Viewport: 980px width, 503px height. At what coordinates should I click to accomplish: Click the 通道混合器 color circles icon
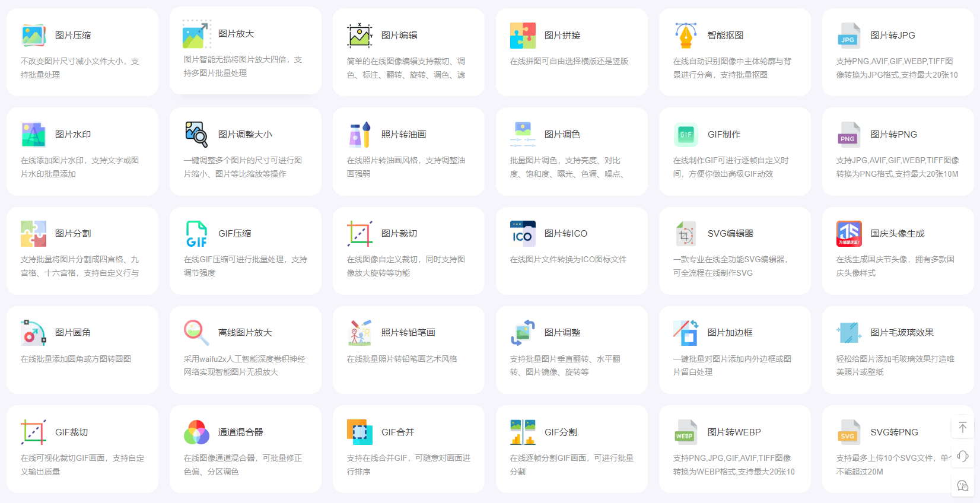click(x=197, y=432)
